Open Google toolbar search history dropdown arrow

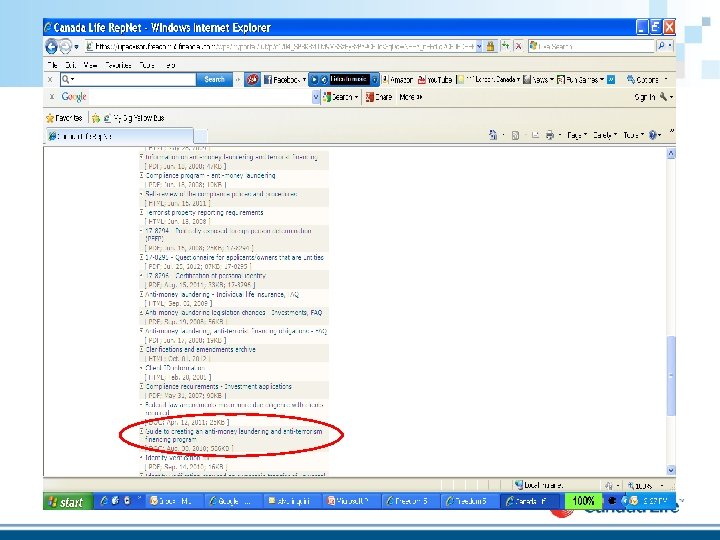click(x=316, y=97)
